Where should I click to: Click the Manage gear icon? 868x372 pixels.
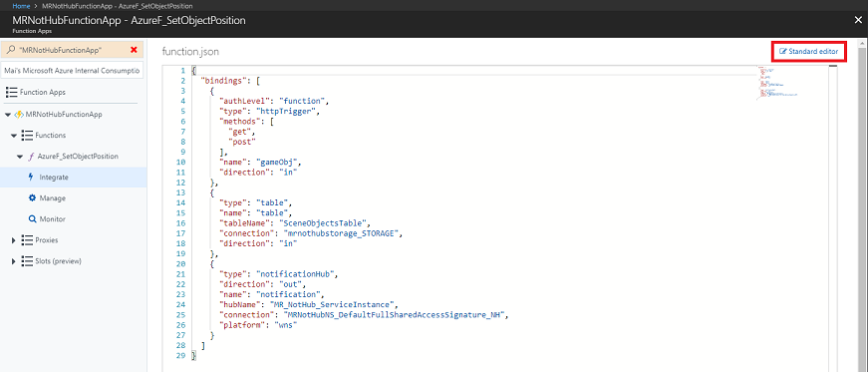click(32, 197)
